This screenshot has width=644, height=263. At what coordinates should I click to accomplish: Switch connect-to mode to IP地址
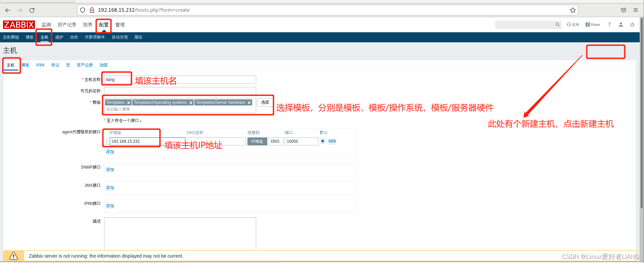coord(257,141)
